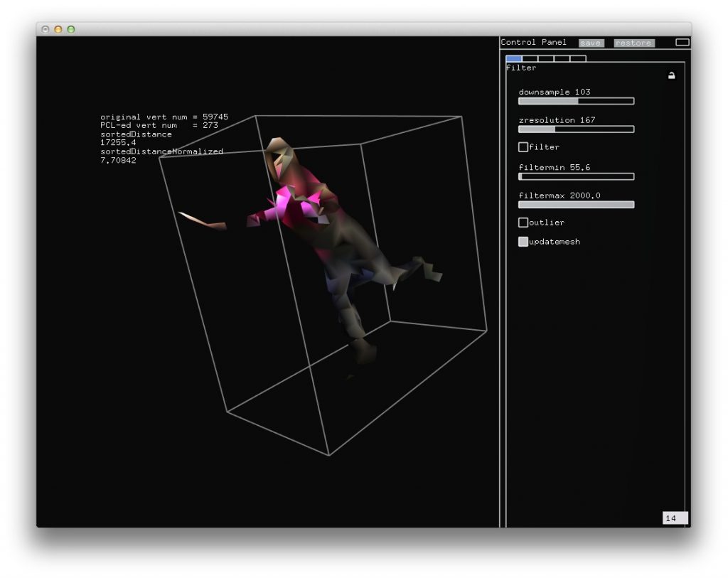Click the filtermin slider track
This screenshot has width=728, height=578.
(x=576, y=176)
